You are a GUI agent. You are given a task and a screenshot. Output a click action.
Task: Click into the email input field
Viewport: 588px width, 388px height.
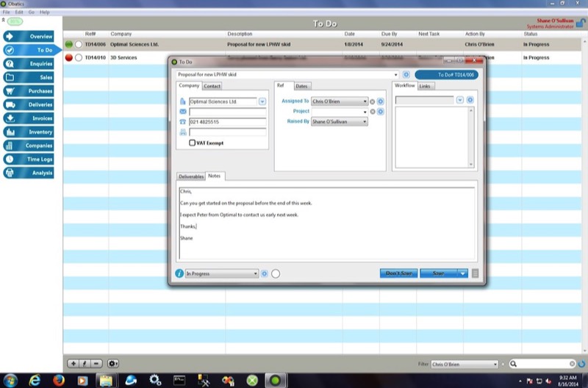(228, 112)
